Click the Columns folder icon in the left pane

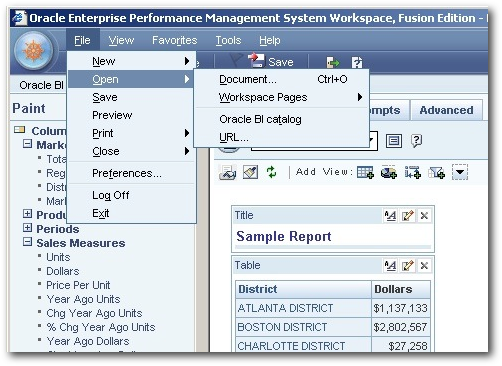coord(20,130)
